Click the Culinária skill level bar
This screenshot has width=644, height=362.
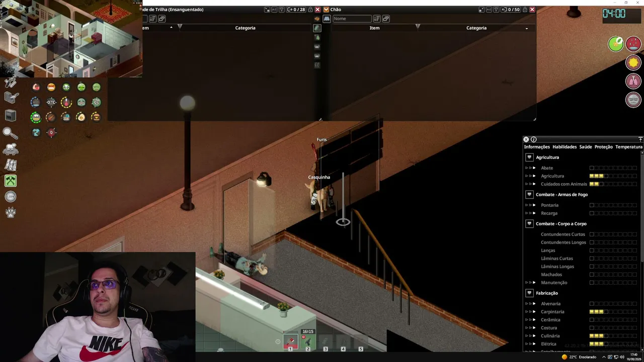(x=613, y=336)
